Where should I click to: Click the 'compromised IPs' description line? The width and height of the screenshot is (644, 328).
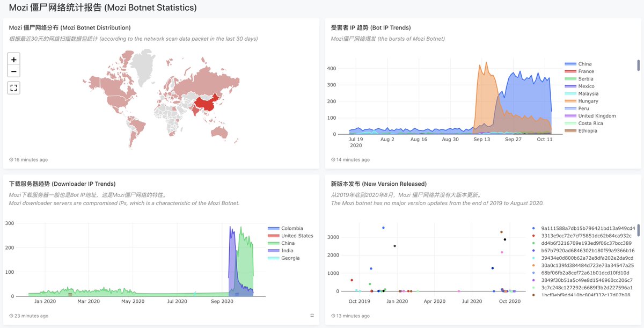tap(124, 203)
